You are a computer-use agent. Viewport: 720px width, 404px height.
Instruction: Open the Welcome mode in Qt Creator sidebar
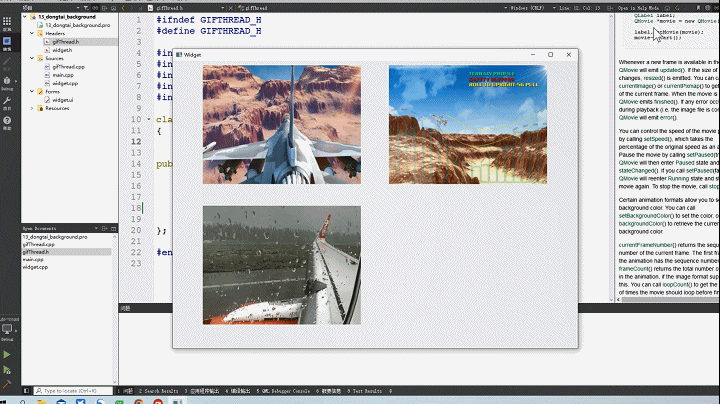tap(7, 23)
